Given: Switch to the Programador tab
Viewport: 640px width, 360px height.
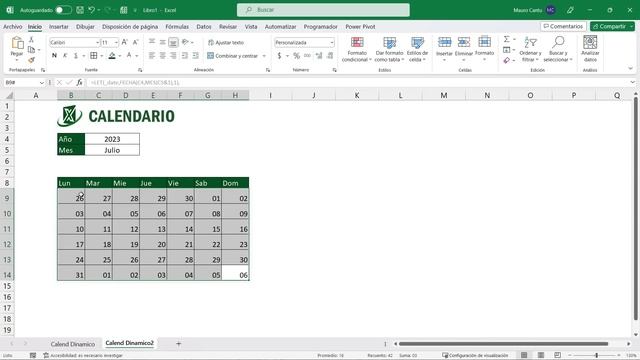Looking at the screenshot, I should [320, 27].
